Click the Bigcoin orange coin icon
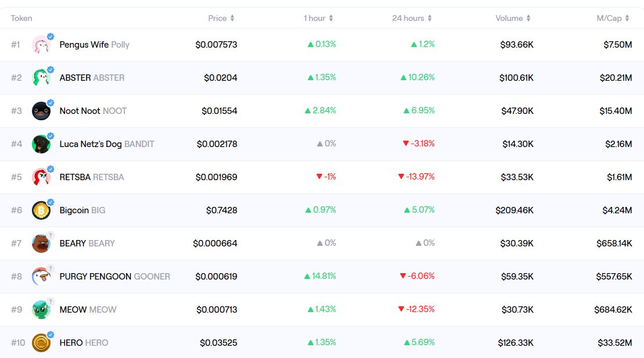Viewport: 644px width, 358px height. tap(41, 210)
